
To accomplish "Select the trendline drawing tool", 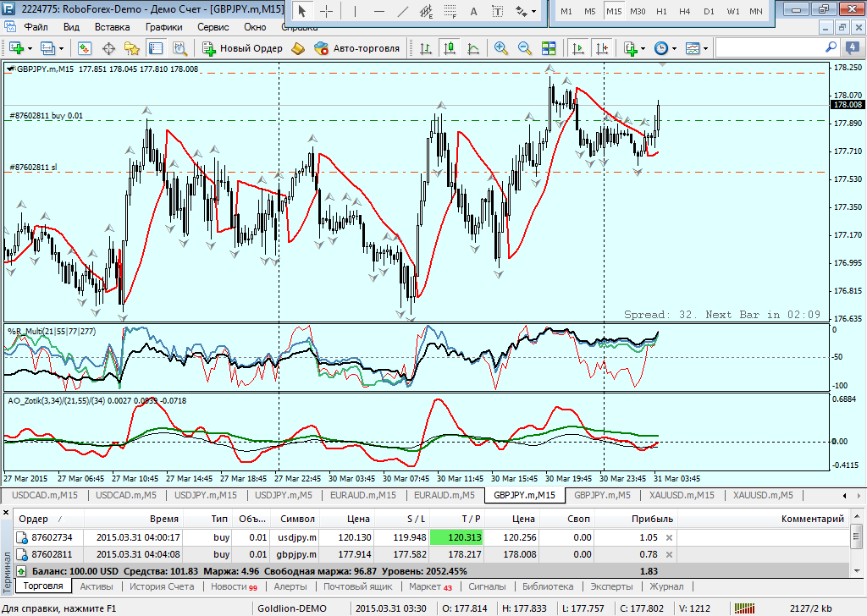I will [x=402, y=11].
